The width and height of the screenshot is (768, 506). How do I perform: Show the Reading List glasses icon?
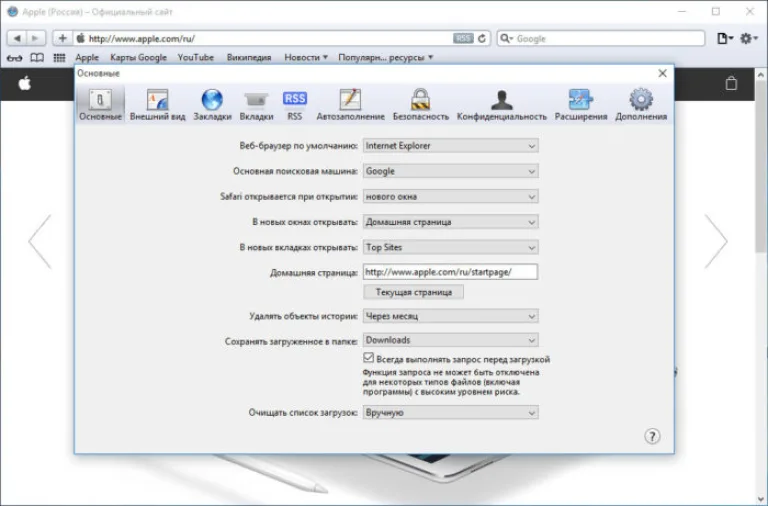tap(14, 58)
